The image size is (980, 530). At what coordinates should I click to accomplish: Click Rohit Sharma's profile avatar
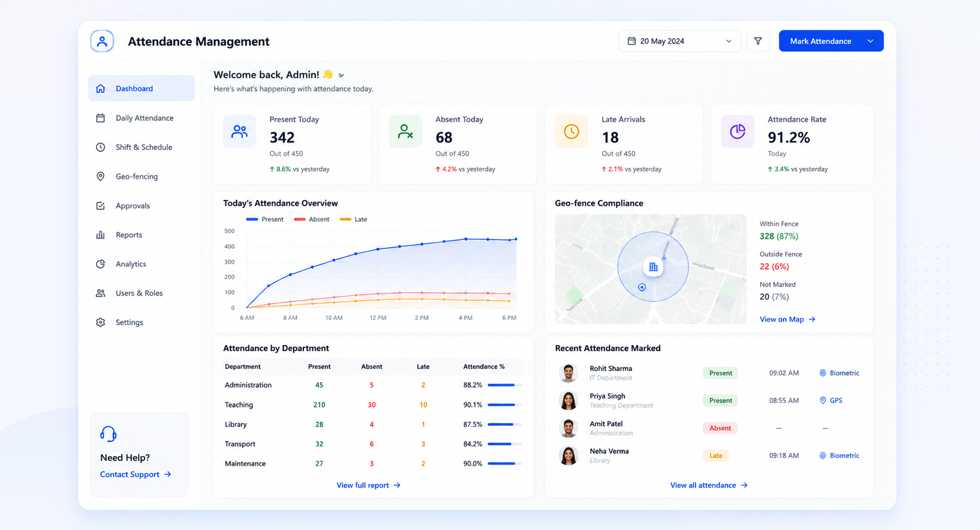point(569,373)
